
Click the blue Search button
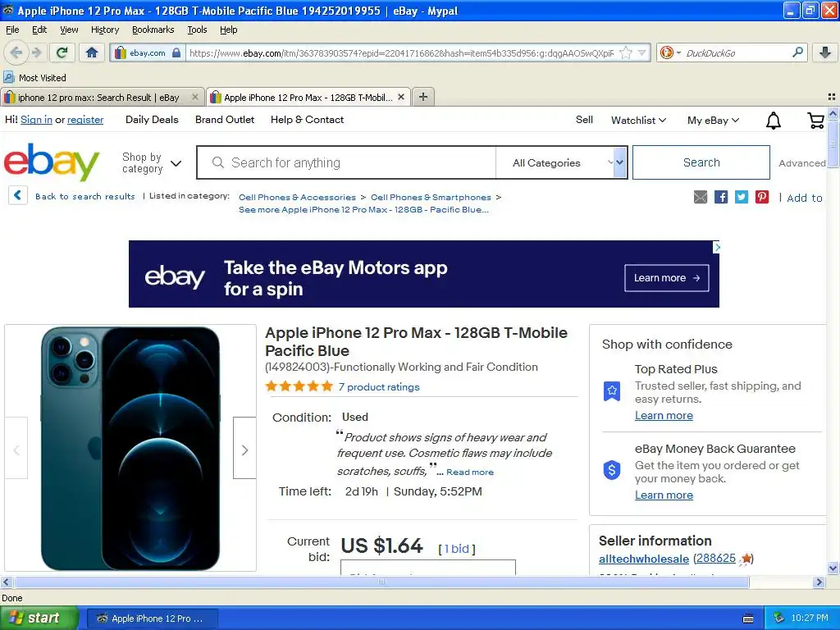pyautogui.click(x=701, y=162)
